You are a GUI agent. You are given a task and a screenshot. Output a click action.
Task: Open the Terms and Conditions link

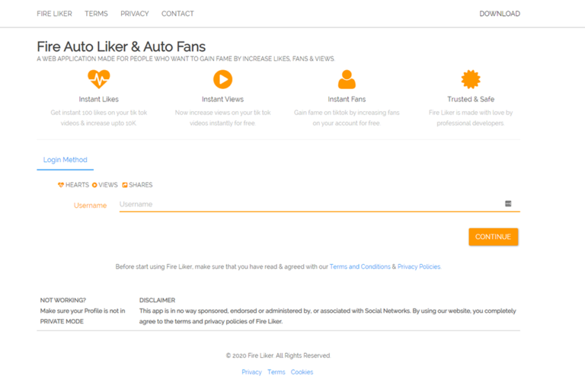(x=360, y=267)
